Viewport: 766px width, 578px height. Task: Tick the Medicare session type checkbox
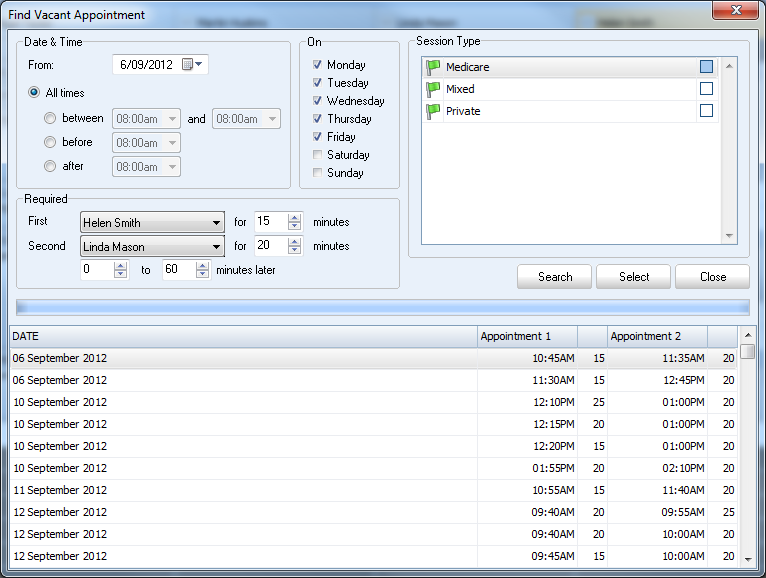point(706,66)
